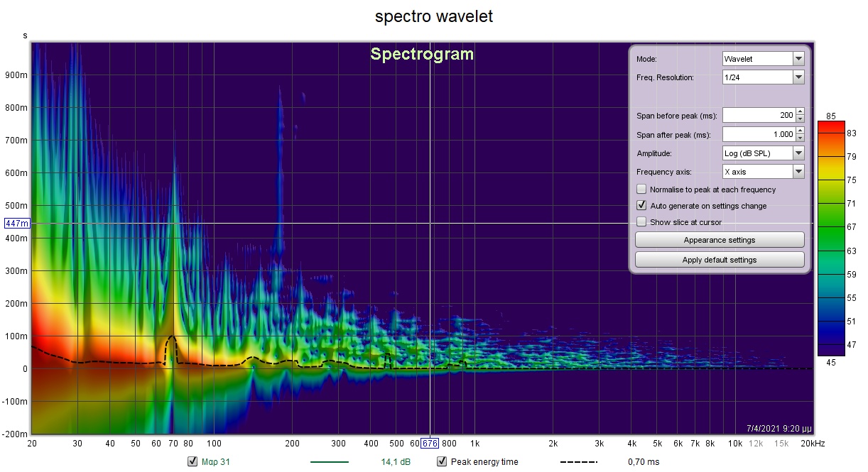The image size is (868, 472).
Task: Toggle the Peak energy time checkbox
Action: pos(441,462)
